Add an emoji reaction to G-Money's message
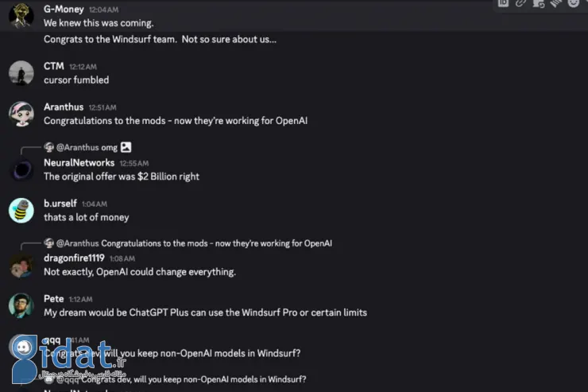This screenshot has height=392, width=588. 573,3
